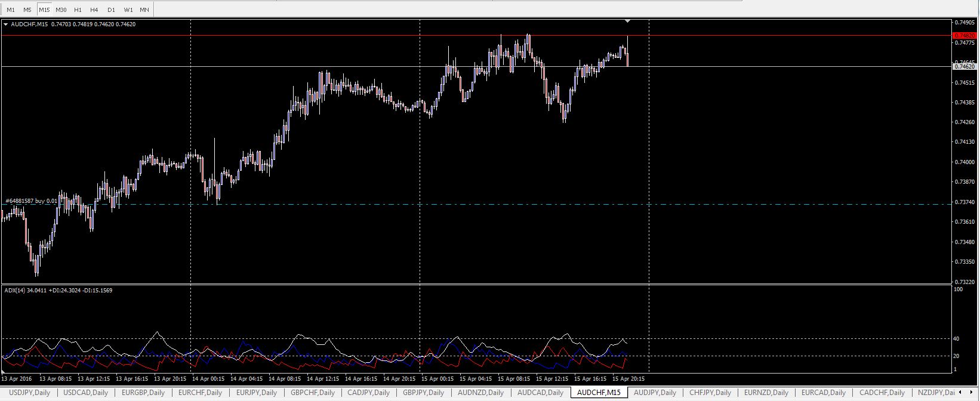Open the triangle dropdown beside AUDCHF,M15
Image resolution: width=980 pixels, height=401 pixels.
(6, 24)
